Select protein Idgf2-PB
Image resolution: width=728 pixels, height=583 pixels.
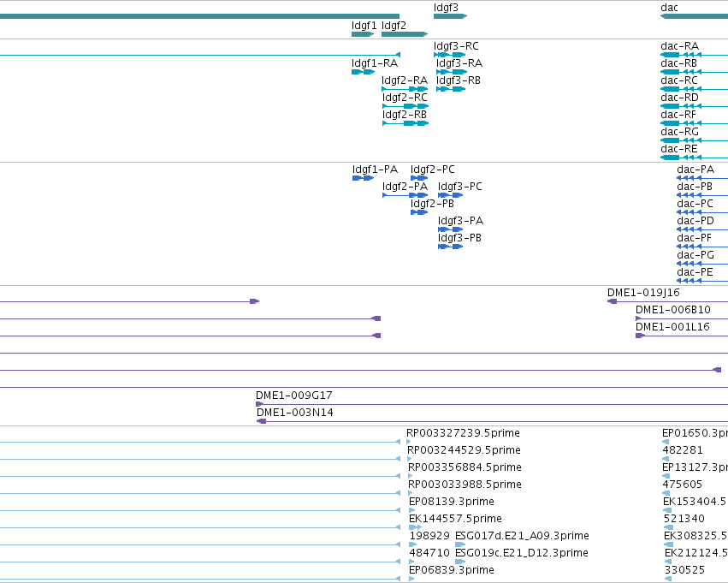(432, 204)
